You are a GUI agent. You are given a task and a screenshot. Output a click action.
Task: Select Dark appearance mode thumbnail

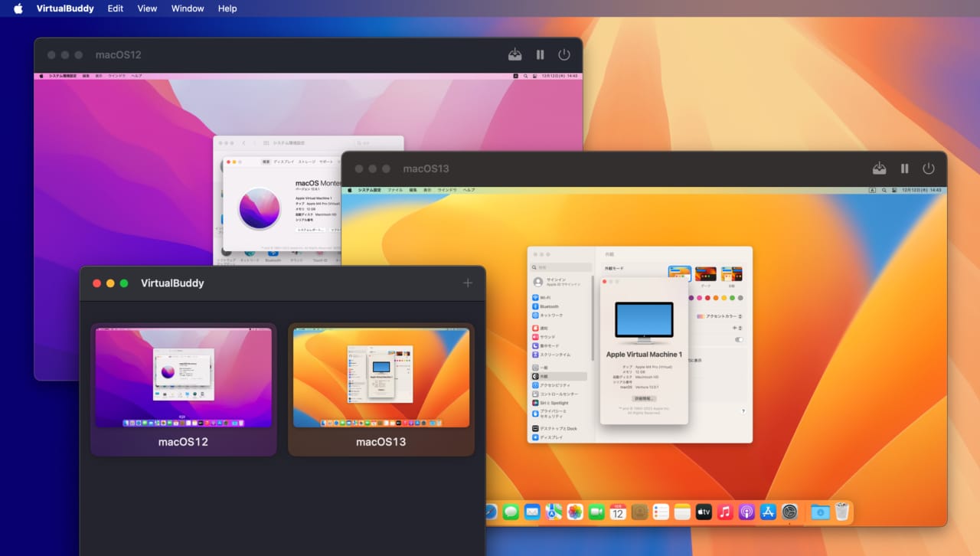[706, 274]
